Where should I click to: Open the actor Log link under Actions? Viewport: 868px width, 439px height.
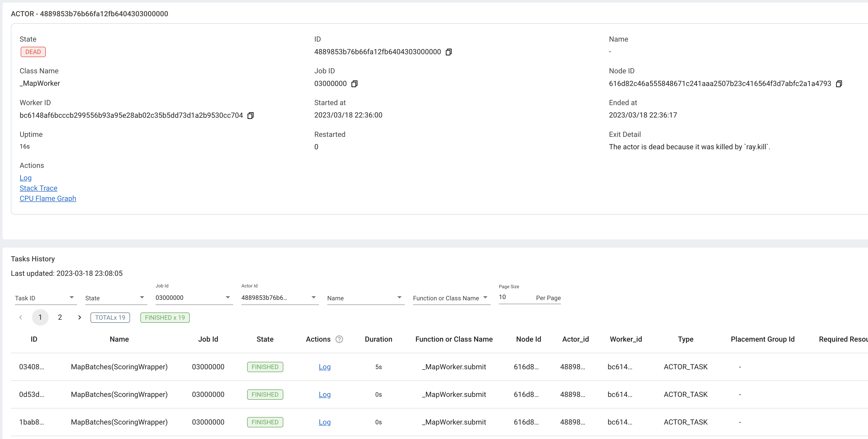tap(26, 178)
